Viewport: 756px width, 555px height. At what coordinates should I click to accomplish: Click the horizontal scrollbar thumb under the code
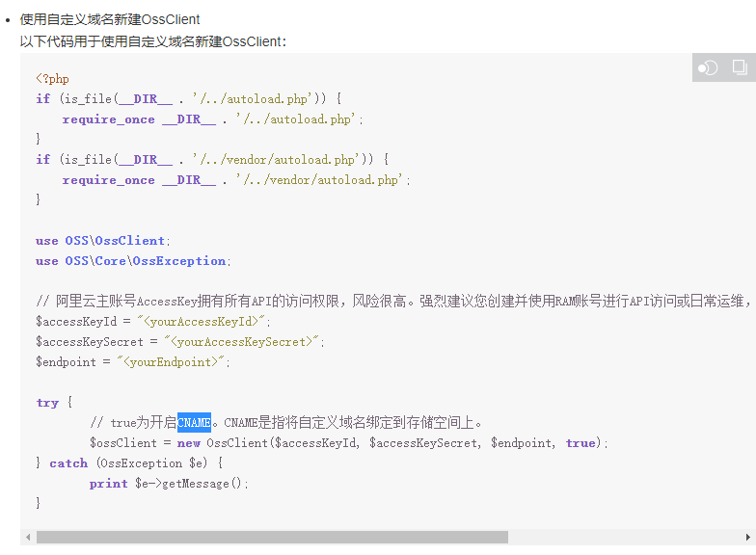coord(272,537)
